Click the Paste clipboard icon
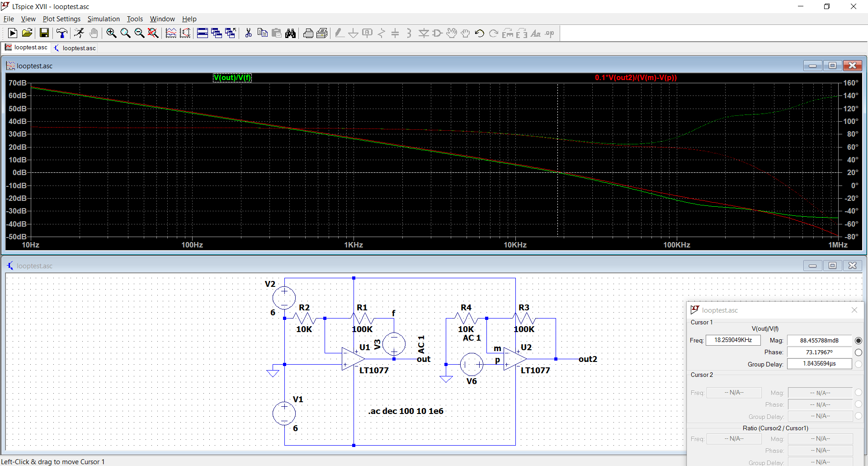 point(277,33)
